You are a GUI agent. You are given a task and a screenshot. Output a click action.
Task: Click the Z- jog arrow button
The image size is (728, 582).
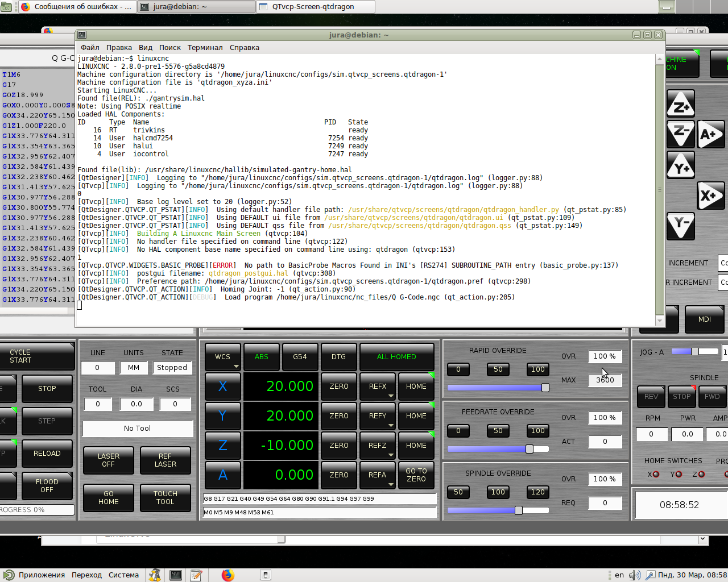(681, 135)
